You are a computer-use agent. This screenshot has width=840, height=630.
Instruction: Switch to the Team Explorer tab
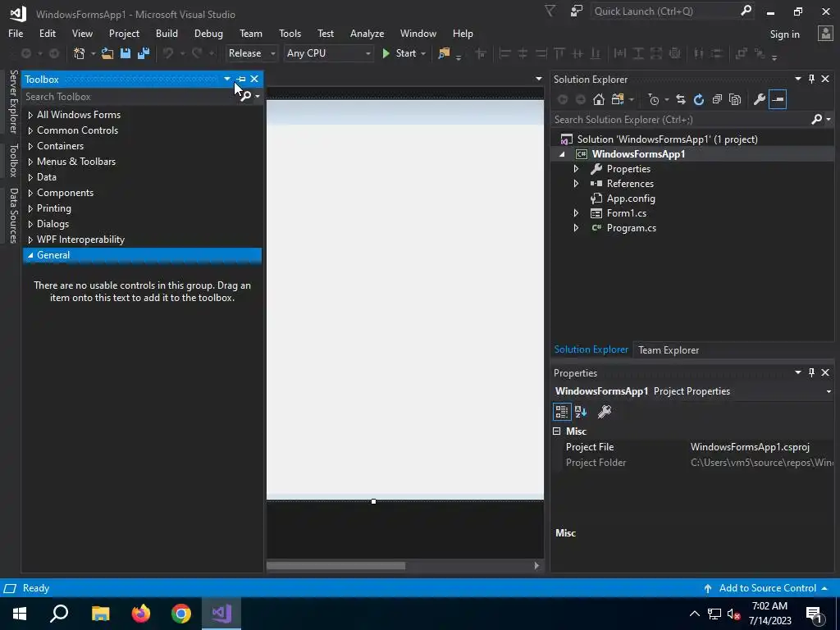pos(668,349)
